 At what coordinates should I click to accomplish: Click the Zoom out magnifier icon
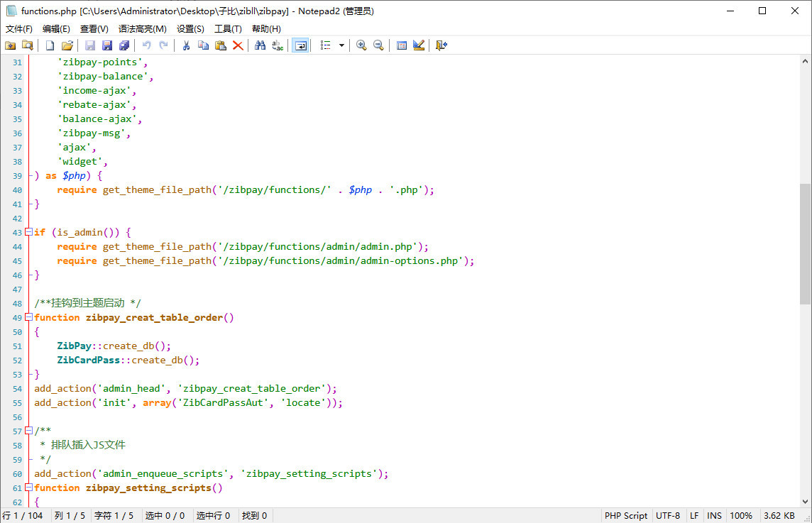[x=378, y=45]
